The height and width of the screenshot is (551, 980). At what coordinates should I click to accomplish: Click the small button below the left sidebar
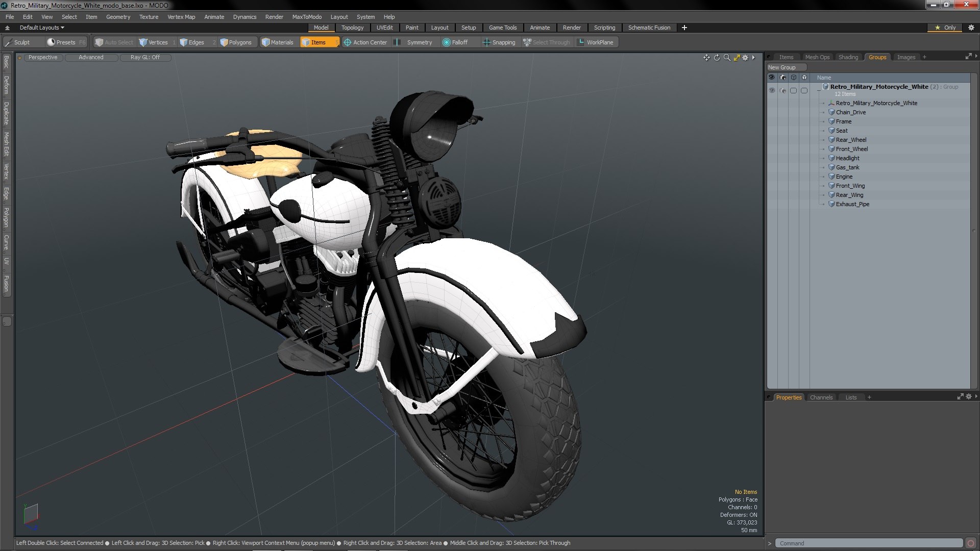click(7, 321)
